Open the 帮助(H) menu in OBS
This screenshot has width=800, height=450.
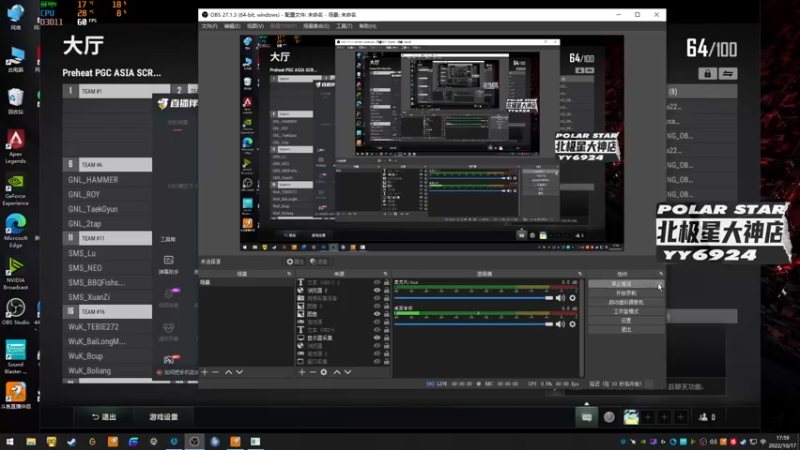tap(367, 26)
